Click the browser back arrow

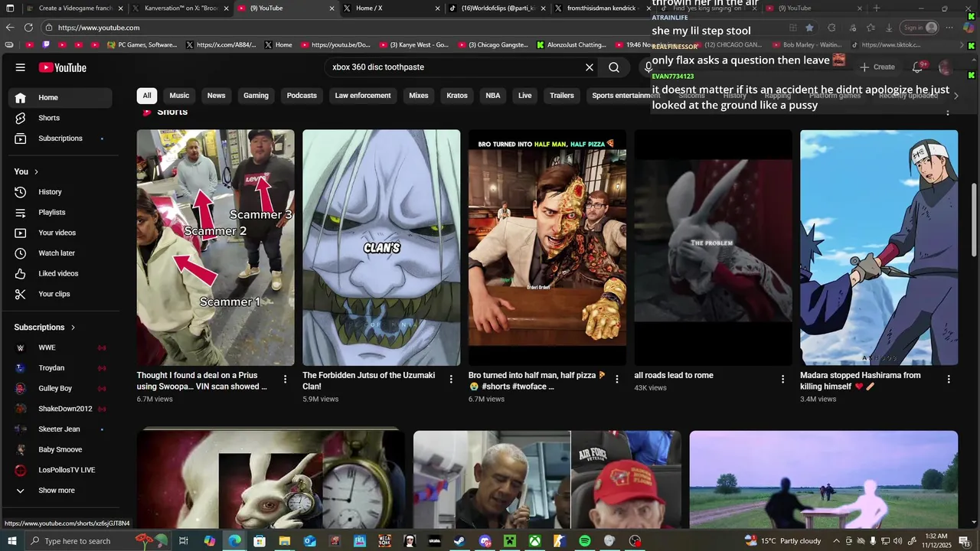point(10,28)
